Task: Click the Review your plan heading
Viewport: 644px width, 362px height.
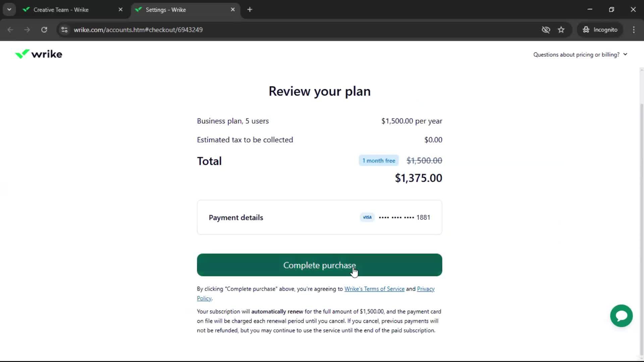Action: coord(319,91)
